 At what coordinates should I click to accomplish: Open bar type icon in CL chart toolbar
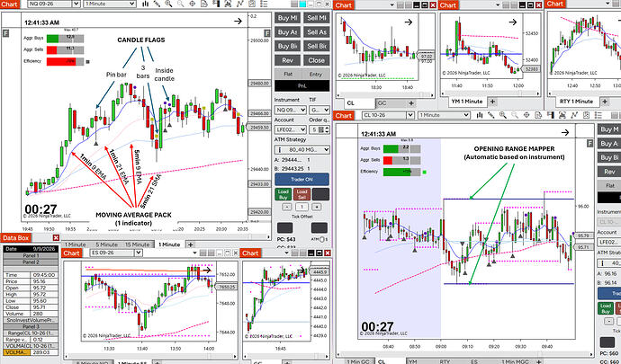(480, 115)
